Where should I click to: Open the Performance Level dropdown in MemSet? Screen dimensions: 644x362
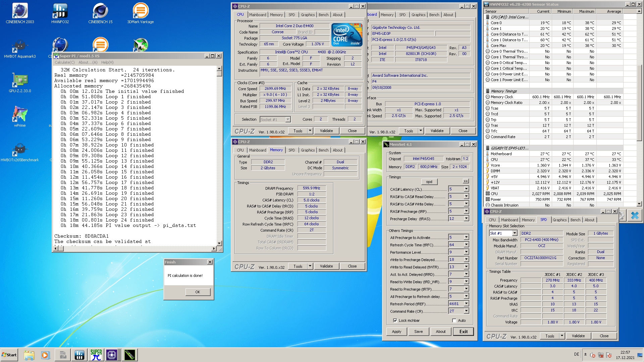point(466,252)
